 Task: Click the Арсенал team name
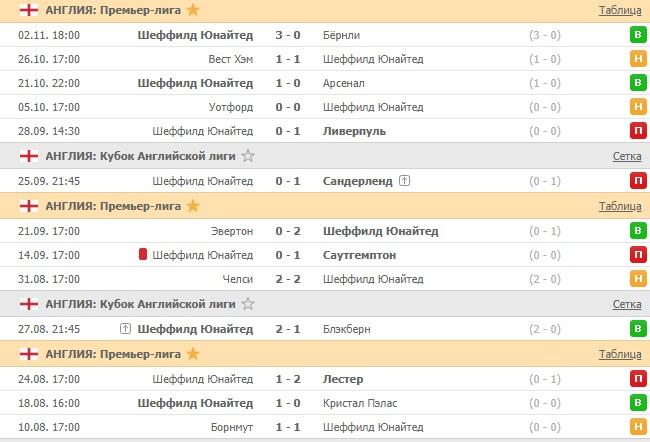(x=346, y=83)
